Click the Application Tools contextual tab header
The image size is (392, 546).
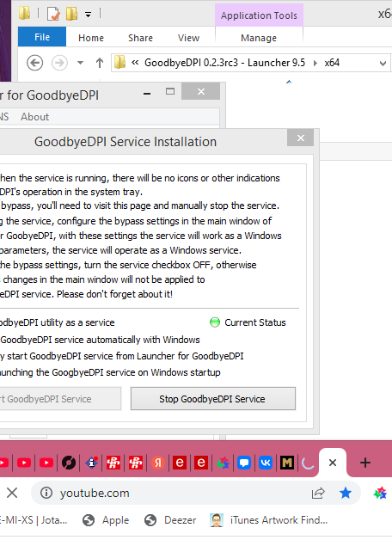click(x=259, y=15)
